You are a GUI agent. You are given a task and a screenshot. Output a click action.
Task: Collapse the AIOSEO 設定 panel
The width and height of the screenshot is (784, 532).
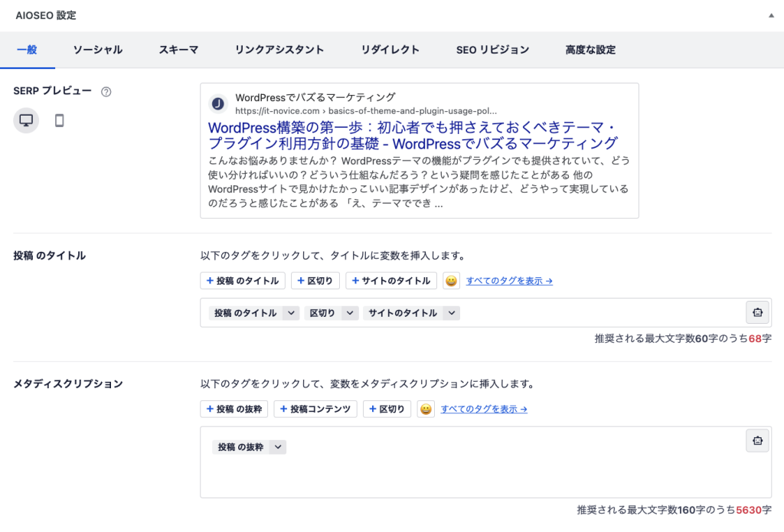pos(772,15)
